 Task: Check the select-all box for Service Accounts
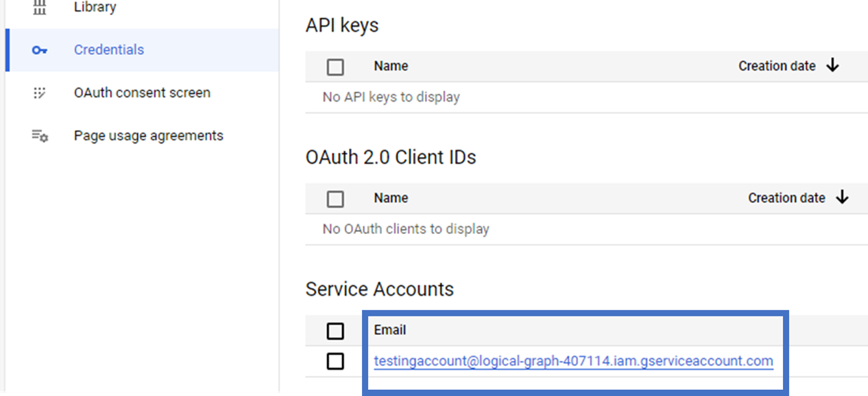[x=335, y=330]
